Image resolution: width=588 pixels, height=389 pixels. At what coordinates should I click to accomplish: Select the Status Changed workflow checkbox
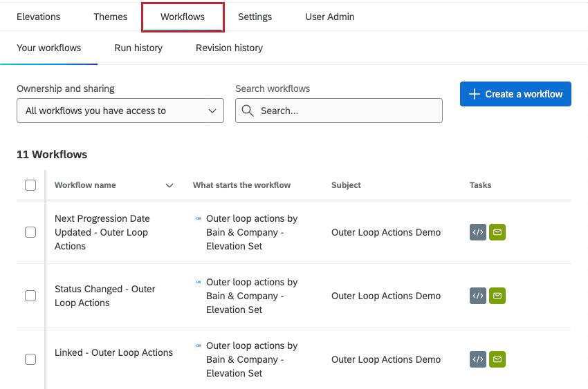click(x=30, y=296)
